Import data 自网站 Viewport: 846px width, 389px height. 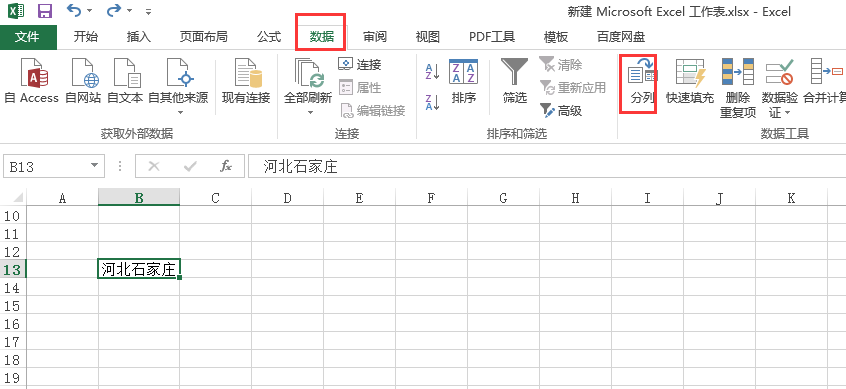coord(83,81)
